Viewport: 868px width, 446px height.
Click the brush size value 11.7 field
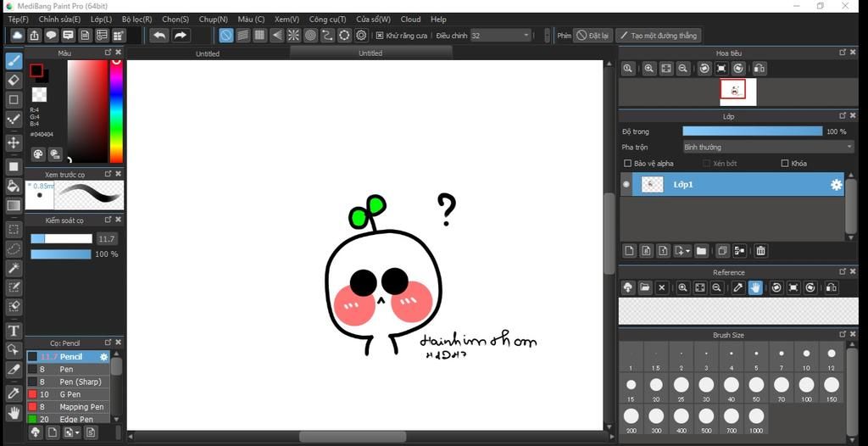(x=106, y=239)
